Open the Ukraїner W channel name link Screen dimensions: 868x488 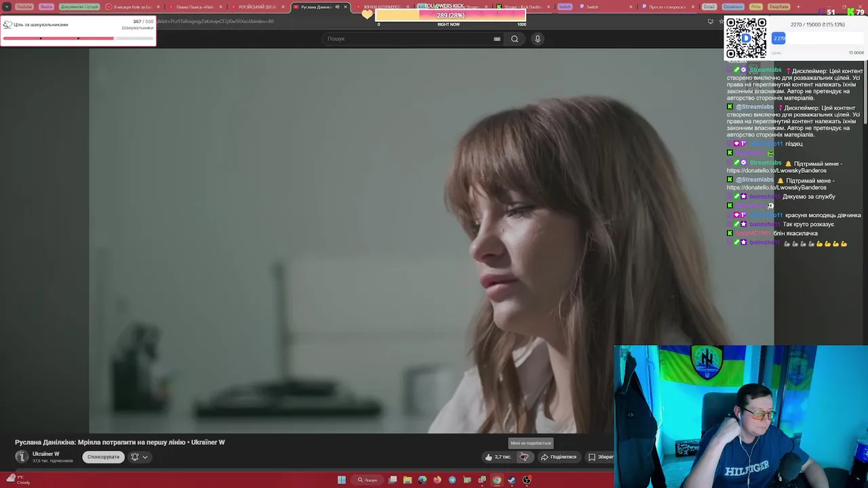tap(46, 454)
